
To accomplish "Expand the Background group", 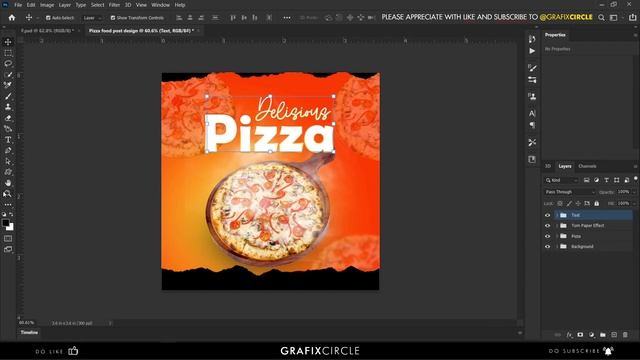I will (557, 247).
